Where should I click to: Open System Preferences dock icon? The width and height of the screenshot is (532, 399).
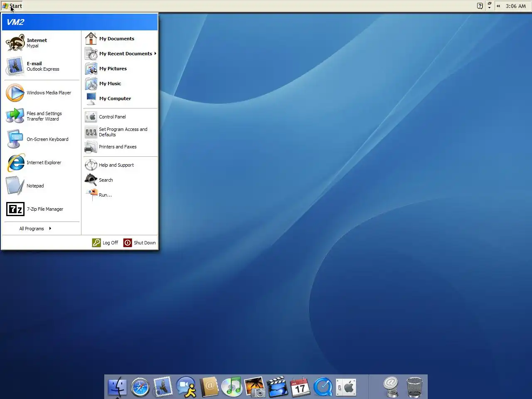tap(346, 387)
